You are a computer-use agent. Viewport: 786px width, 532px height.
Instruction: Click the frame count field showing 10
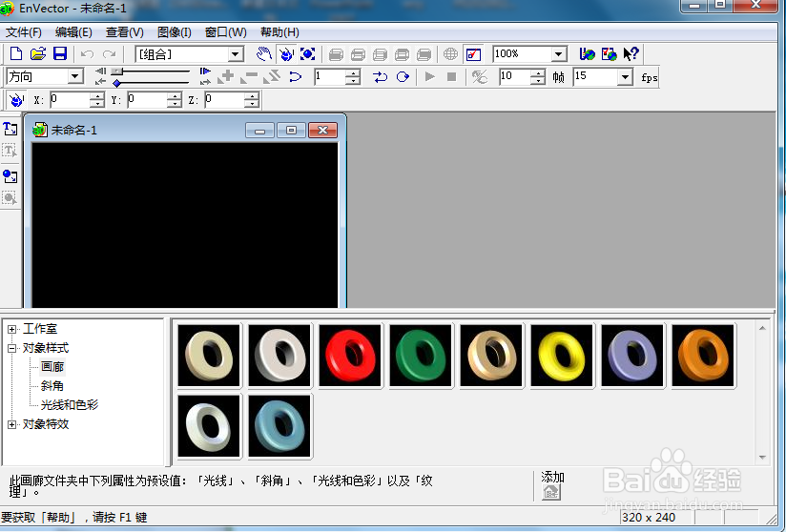point(515,76)
